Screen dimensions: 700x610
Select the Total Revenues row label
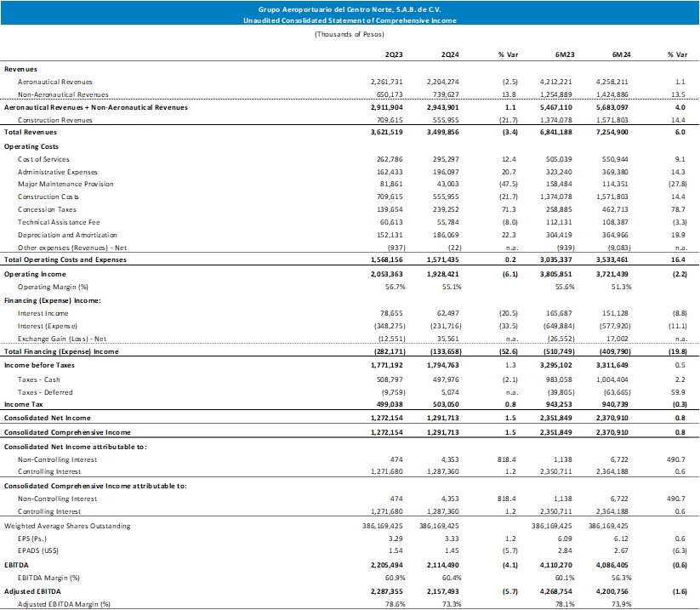click(x=31, y=133)
